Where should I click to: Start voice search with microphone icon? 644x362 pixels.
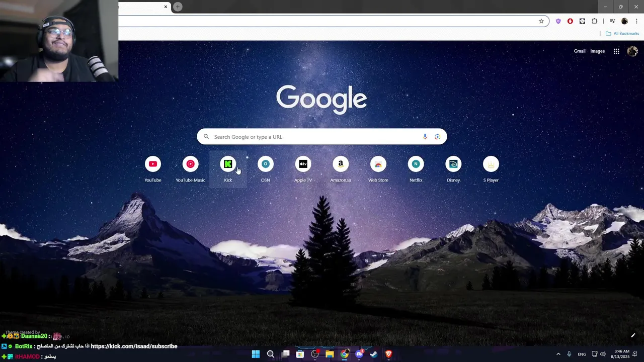point(425,137)
